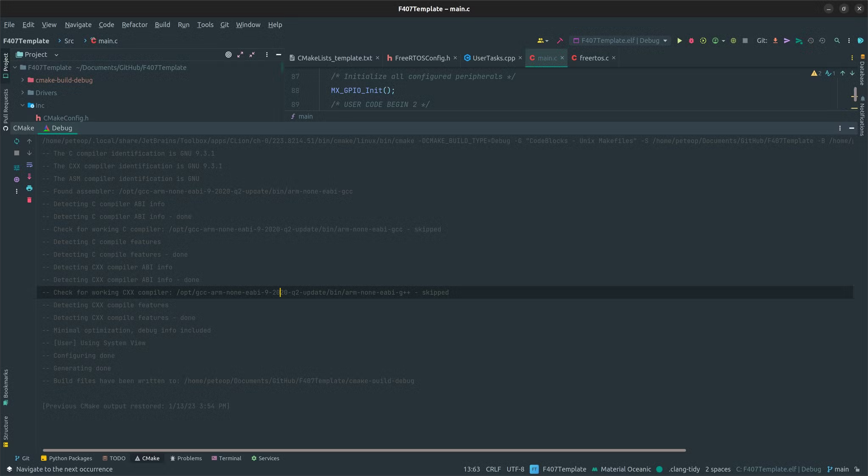Start debugging with the bug icon

coord(691,40)
